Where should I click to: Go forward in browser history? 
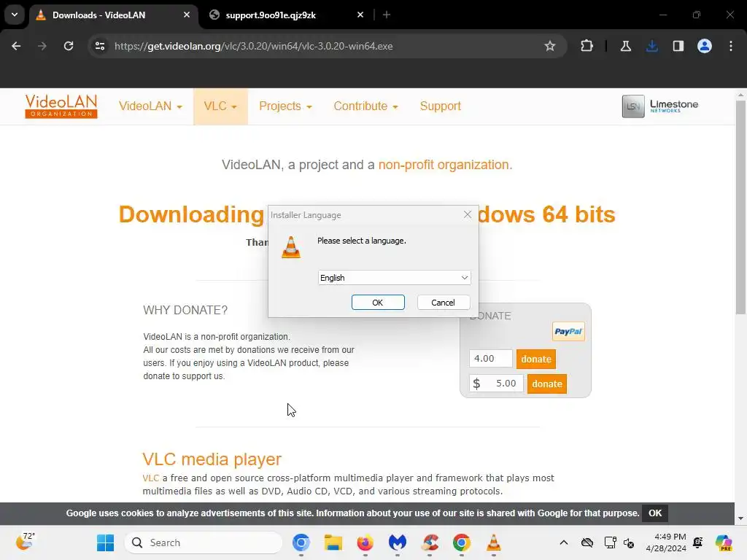tap(42, 46)
